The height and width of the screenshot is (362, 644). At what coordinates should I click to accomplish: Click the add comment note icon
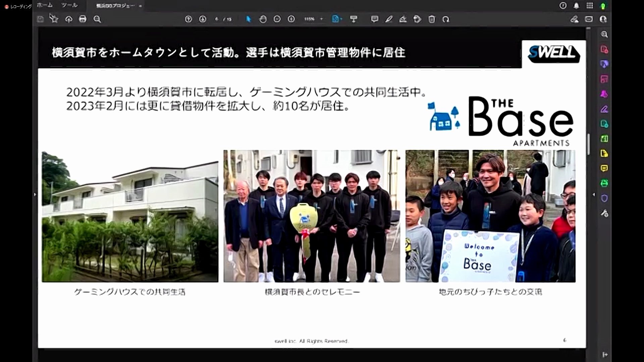coord(375,19)
